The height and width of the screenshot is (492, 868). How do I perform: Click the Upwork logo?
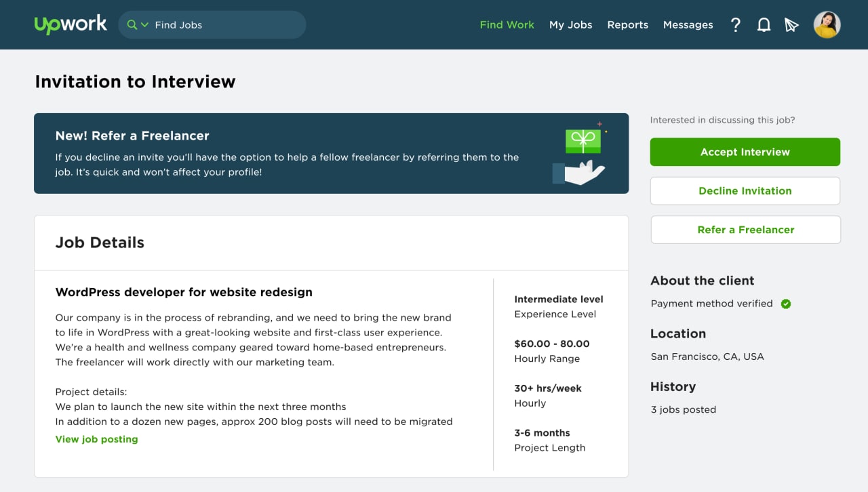[71, 24]
